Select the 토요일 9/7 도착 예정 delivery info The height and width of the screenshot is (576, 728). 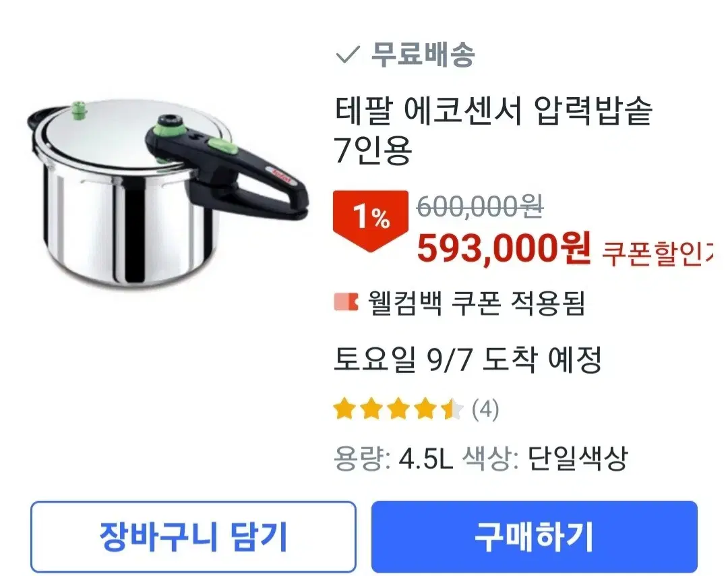(x=468, y=359)
